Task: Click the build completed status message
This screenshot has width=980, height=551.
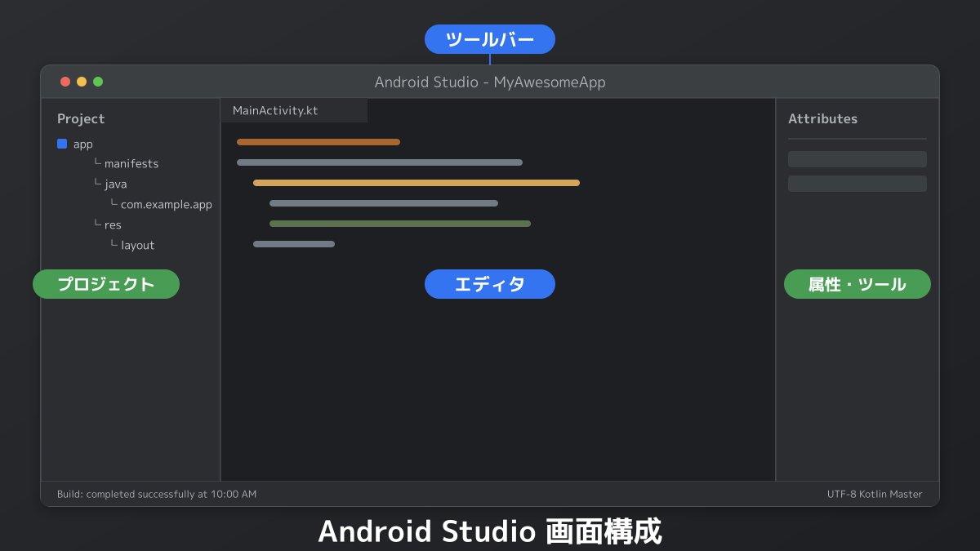Action: tap(157, 495)
